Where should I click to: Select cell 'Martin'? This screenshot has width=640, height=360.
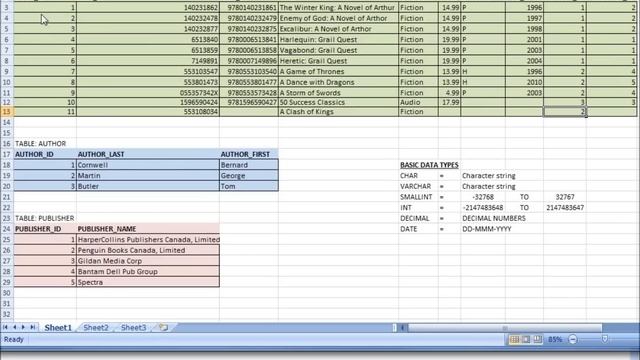point(148,176)
